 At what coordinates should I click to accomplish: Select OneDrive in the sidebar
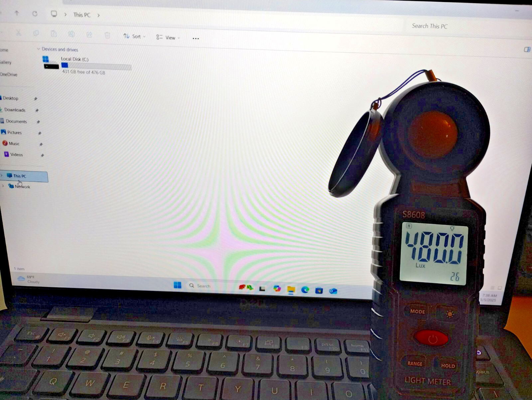point(9,74)
